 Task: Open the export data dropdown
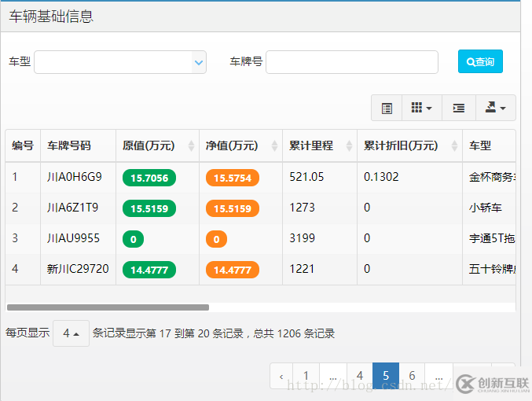pyautogui.click(x=496, y=108)
